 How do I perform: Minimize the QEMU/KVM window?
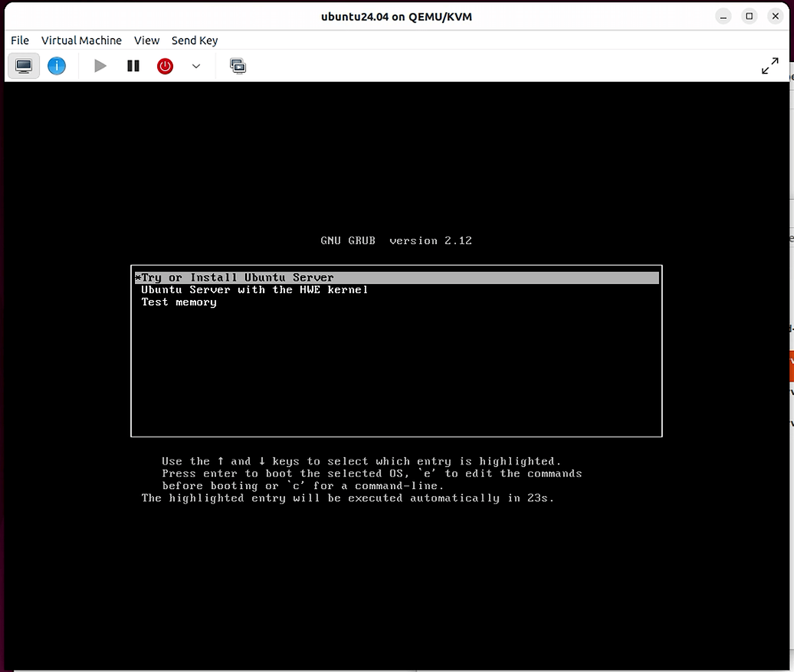[x=723, y=16]
